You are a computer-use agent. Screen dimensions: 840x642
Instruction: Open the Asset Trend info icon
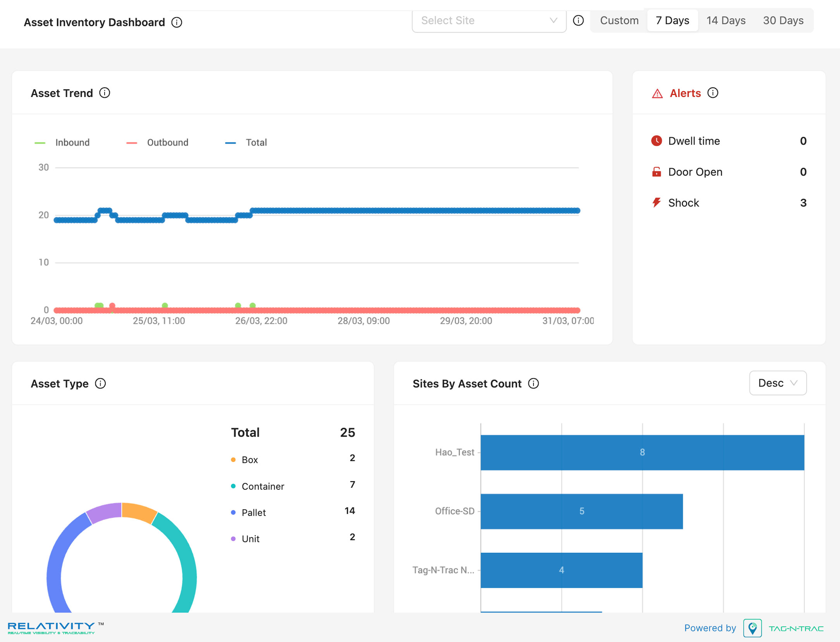105,93
